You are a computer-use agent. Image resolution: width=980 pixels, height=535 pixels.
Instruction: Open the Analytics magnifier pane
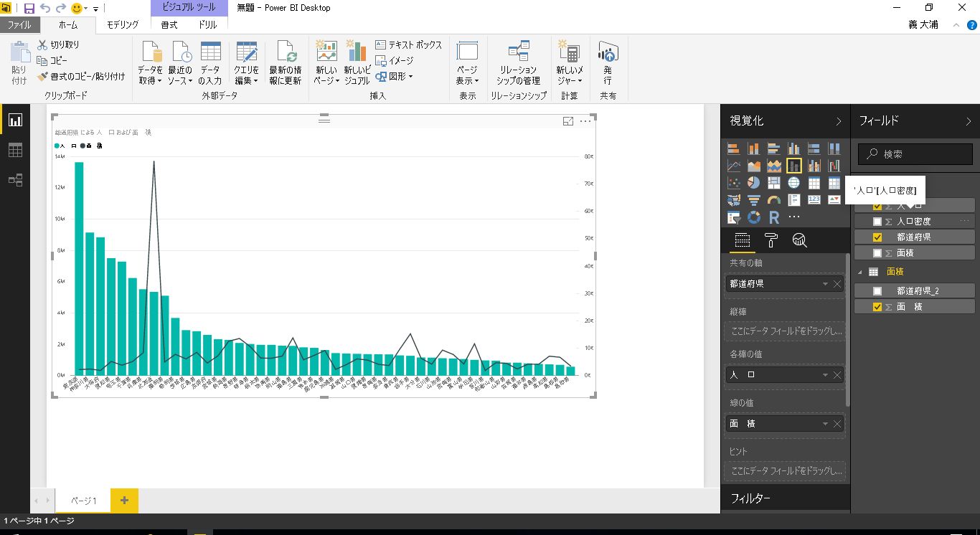click(x=799, y=240)
